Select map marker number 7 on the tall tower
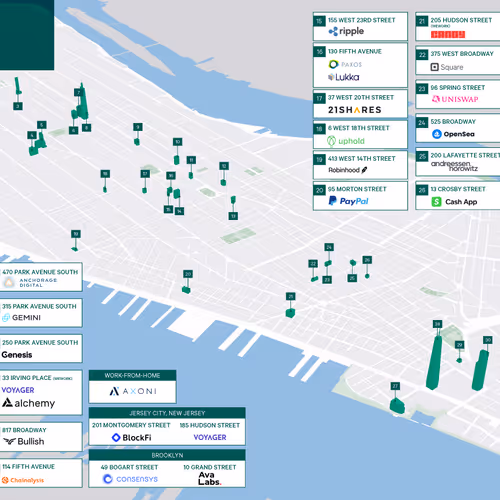Image resolution: width=500 pixels, height=500 pixels. coord(78,92)
